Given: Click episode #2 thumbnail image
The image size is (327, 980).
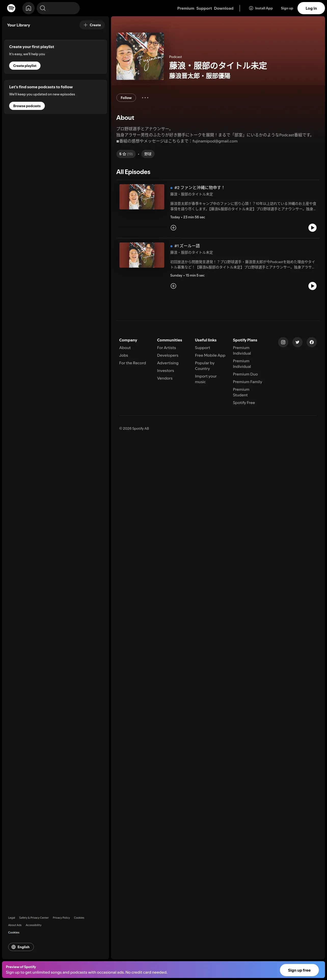Looking at the screenshot, I should [x=142, y=197].
